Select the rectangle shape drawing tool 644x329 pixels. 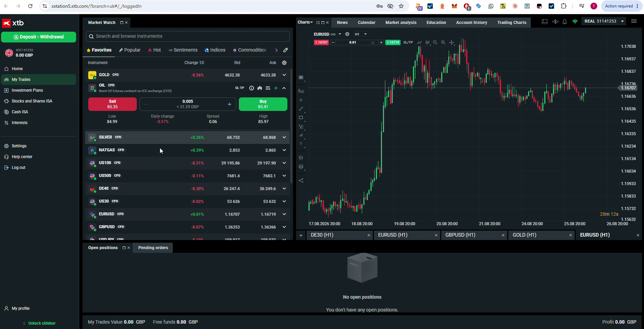(301, 118)
